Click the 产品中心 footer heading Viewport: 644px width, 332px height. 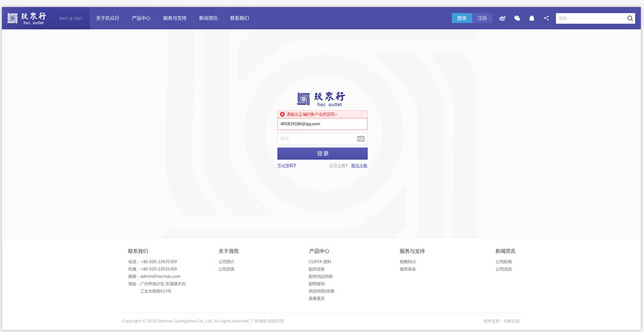click(x=319, y=251)
